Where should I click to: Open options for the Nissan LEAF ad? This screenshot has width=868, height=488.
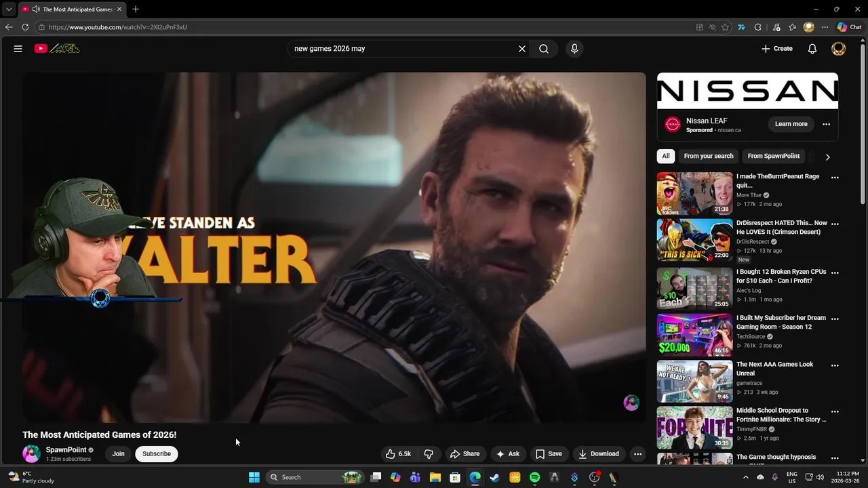826,124
